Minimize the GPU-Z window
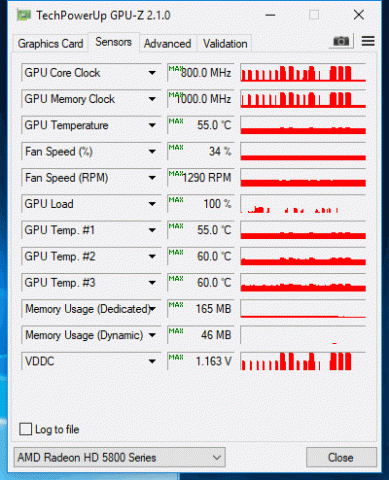 click(x=270, y=15)
